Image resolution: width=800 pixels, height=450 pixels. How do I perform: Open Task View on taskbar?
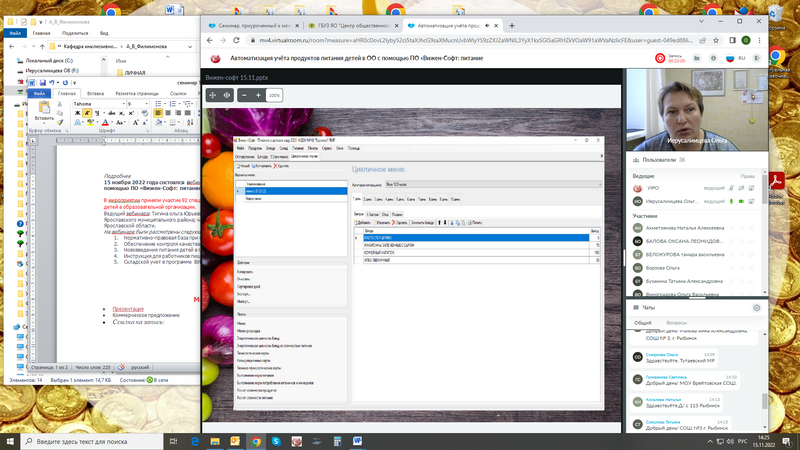point(173,441)
